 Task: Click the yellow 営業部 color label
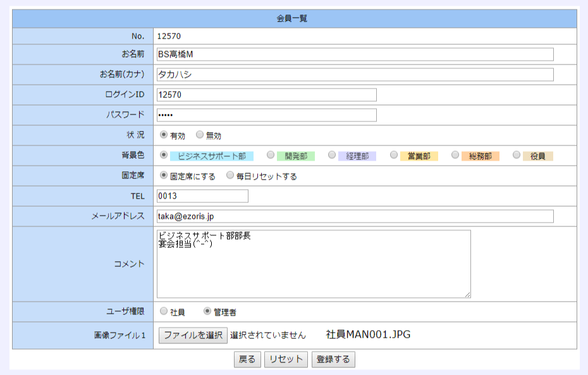tap(419, 156)
